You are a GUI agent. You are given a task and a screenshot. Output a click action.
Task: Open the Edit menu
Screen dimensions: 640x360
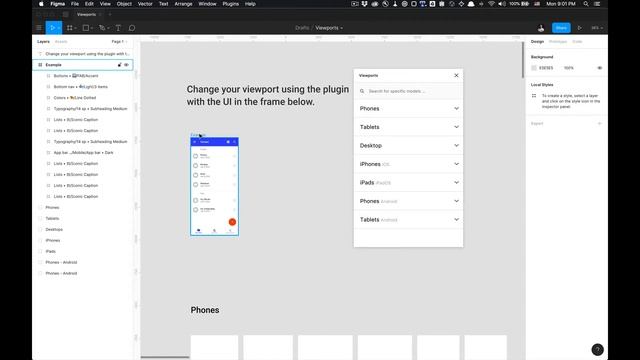[x=89, y=4]
